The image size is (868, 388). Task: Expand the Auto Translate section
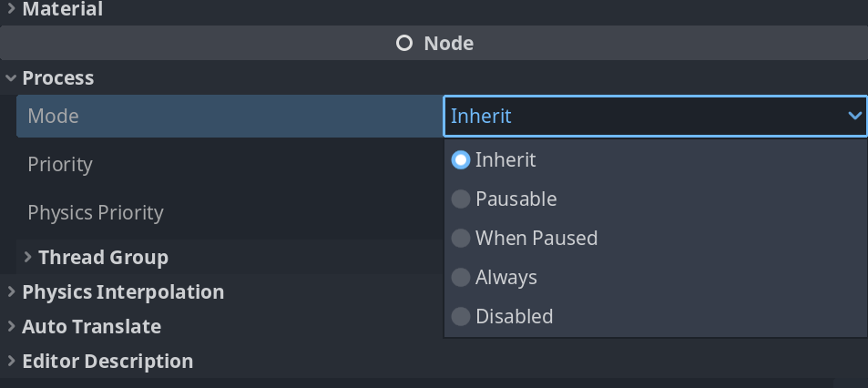coord(91,327)
